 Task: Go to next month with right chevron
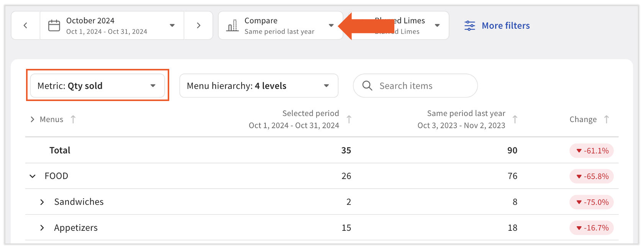(198, 26)
